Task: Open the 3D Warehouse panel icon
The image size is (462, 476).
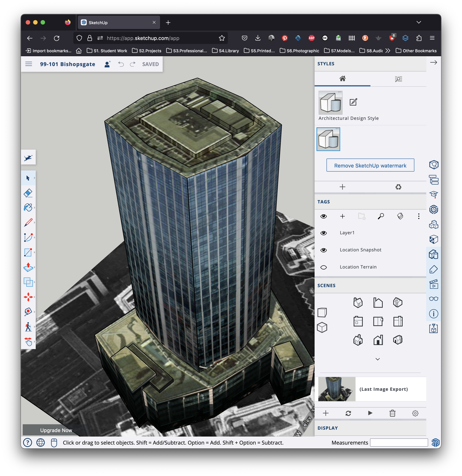Action: pos(433,210)
